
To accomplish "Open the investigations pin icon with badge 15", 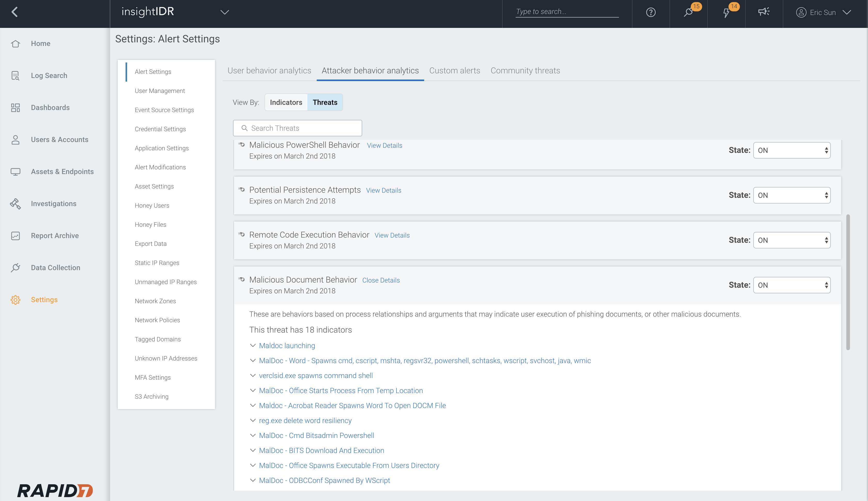I will pos(688,12).
